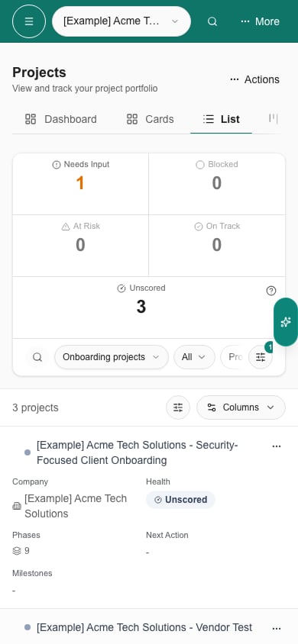
Task: Click the project search magnifier in filter bar
Action: (37, 357)
